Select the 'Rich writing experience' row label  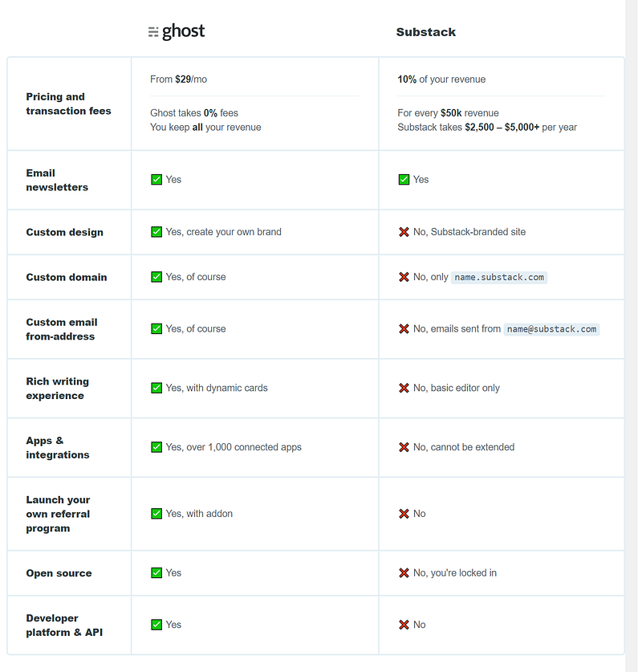pyautogui.click(x=58, y=389)
